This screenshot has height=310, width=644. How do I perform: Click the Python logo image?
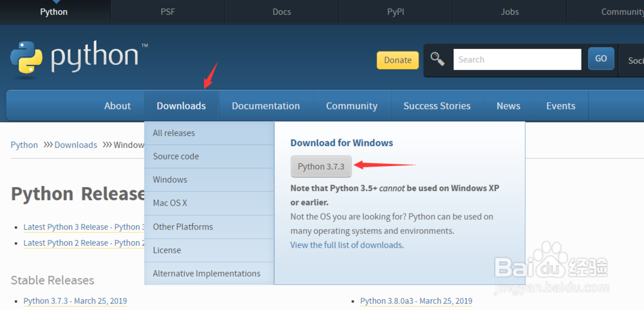(x=79, y=58)
